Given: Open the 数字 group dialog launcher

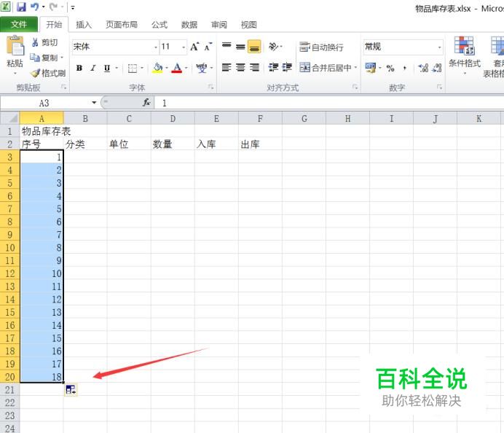Looking at the screenshot, I should coord(439,87).
